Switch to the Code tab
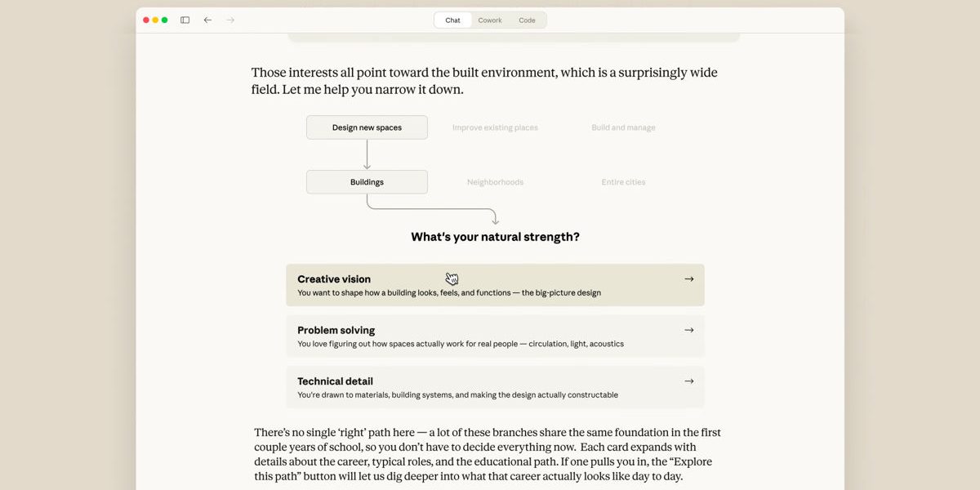The height and width of the screenshot is (490, 980). coord(528,20)
